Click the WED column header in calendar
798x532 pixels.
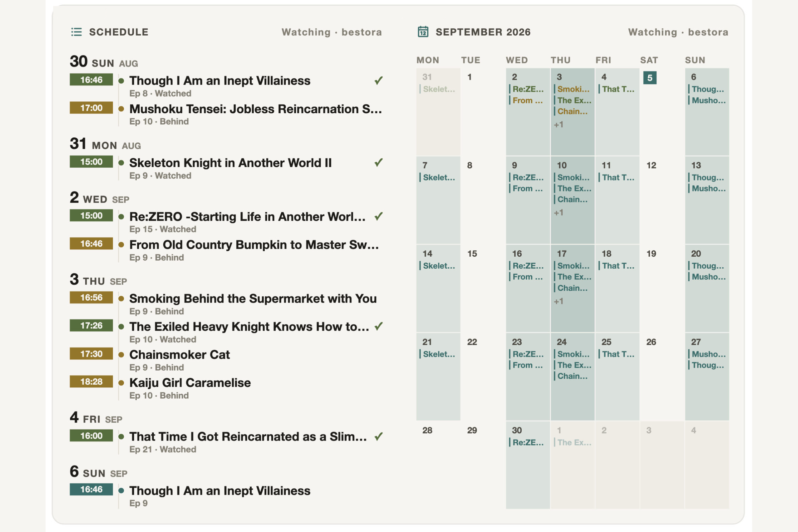(x=517, y=60)
